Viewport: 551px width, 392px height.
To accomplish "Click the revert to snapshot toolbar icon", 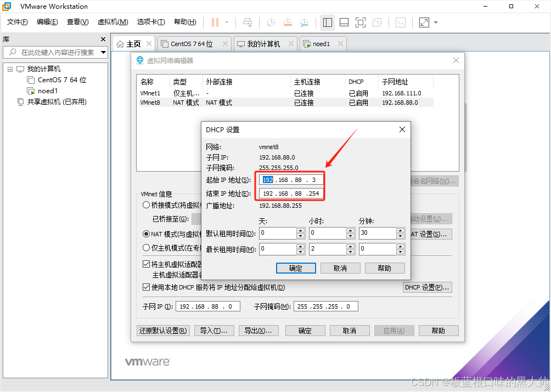I will [x=288, y=22].
